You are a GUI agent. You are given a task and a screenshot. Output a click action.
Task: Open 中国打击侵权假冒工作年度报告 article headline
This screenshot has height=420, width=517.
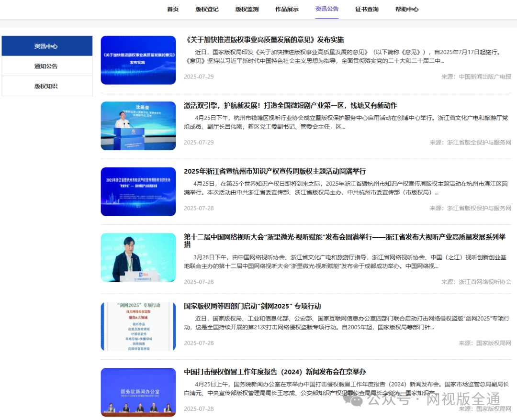click(275, 372)
